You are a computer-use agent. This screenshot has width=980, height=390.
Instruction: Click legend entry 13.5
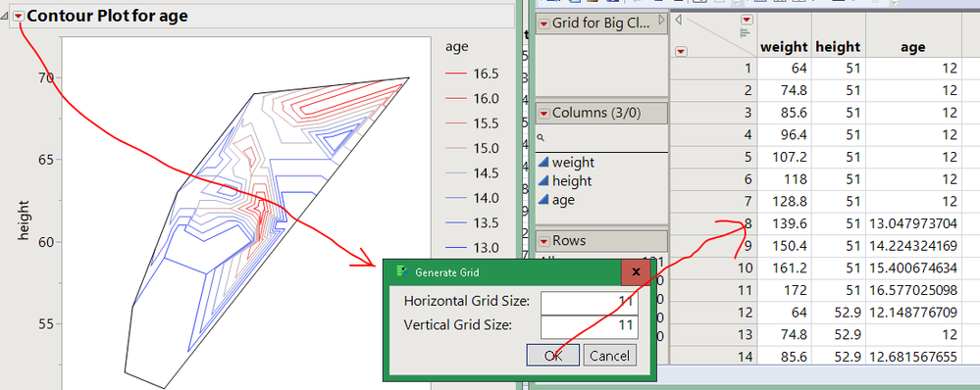point(487,222)
